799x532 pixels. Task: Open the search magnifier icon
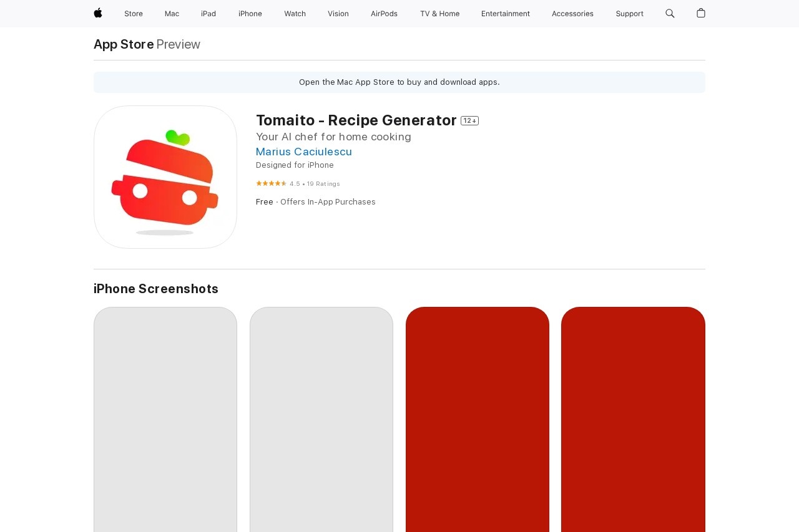pos(670,13)
